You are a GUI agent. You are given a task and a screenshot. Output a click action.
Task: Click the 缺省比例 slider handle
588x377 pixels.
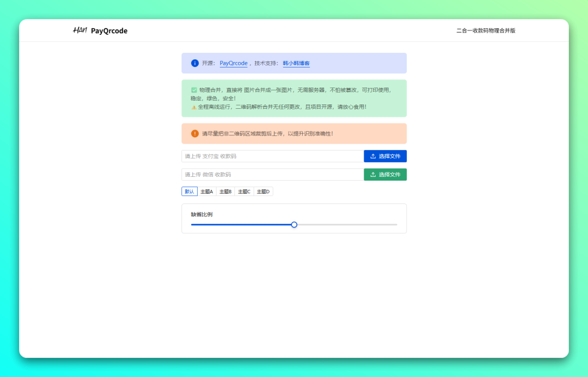tap(294, 225)
